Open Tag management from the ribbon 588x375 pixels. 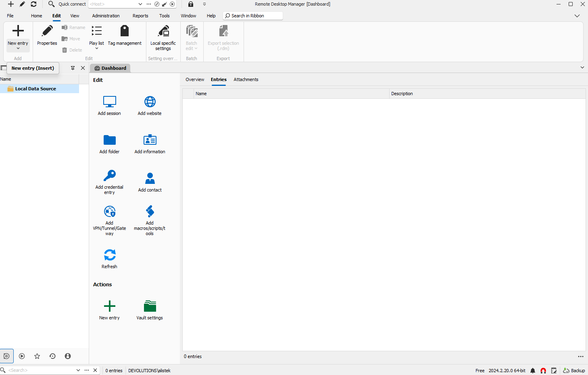click(x=125, y=35)
